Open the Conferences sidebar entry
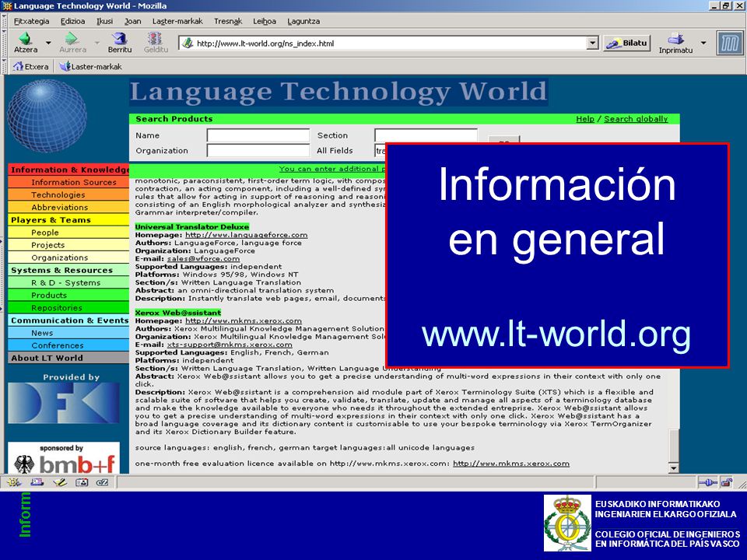This screenshot has width=747, height=560. pos(68,345)
